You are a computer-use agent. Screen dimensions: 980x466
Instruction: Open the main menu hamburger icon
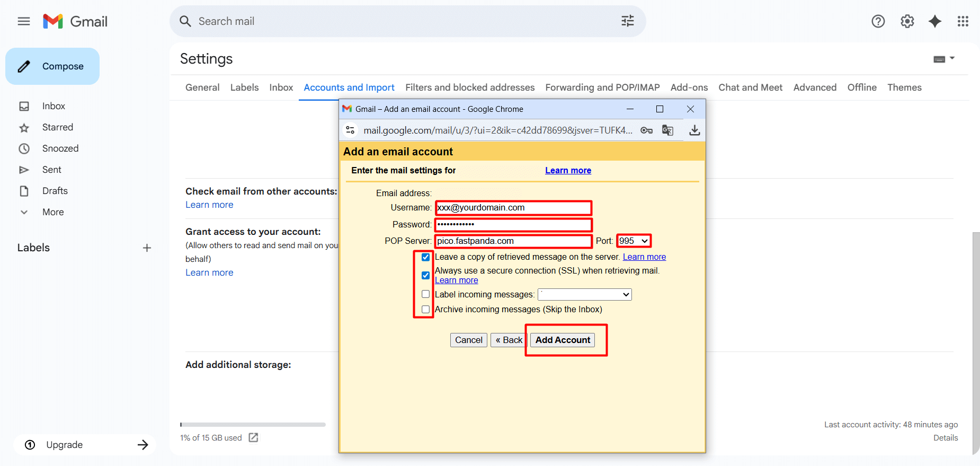pyautogui.click(x=24, y=21)
